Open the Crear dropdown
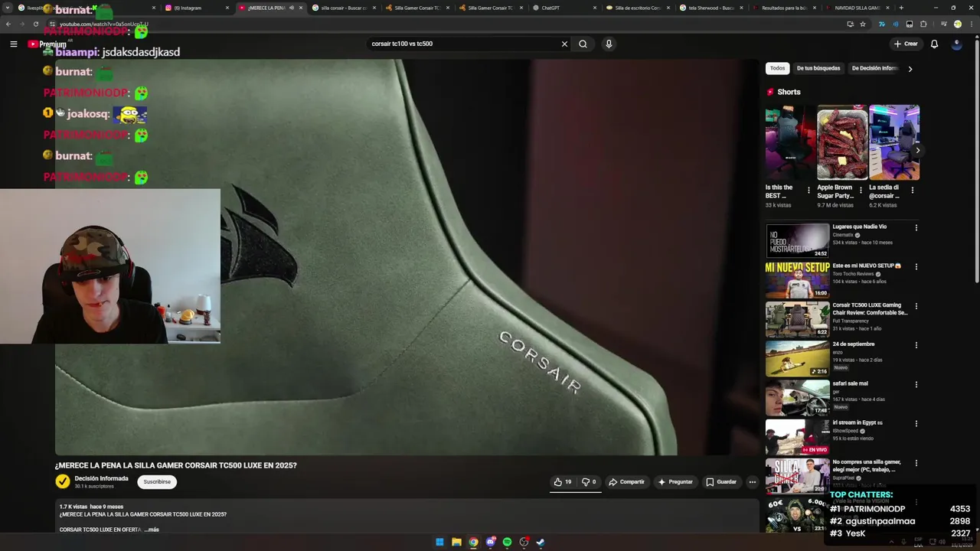Image resolution: width=980 pixels, height=551 pixels. (x=906, y=44)
